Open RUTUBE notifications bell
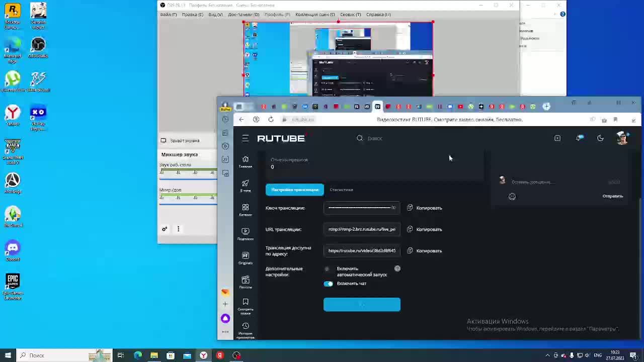Image resolution: width=644 pixels, height=362 pixels. point(580,138)
